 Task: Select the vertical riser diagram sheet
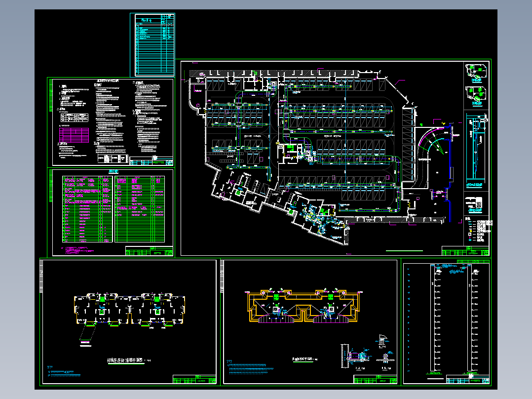pyautogui.click(x=446, y=321)
